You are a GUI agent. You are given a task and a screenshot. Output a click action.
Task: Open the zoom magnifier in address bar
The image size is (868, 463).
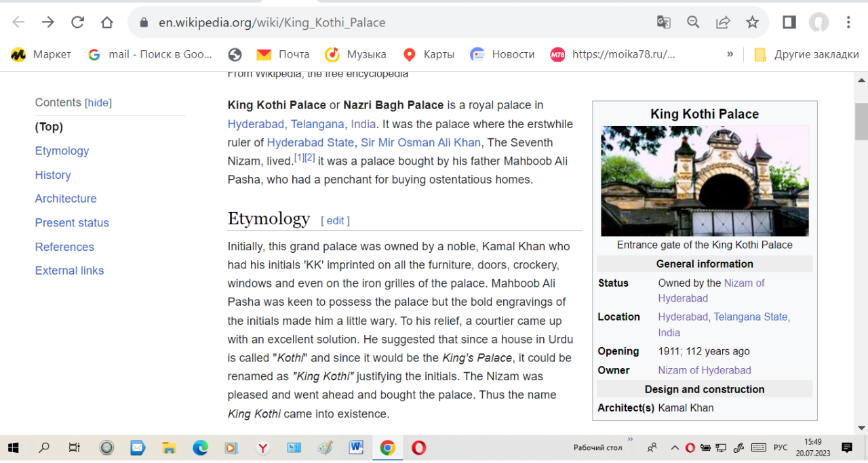pos(693,22)
